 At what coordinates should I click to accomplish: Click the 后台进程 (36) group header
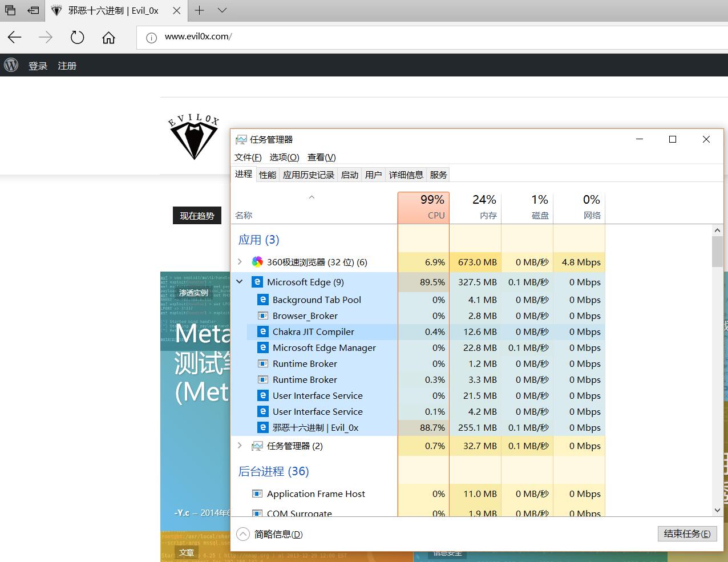(x=273, y=471)
